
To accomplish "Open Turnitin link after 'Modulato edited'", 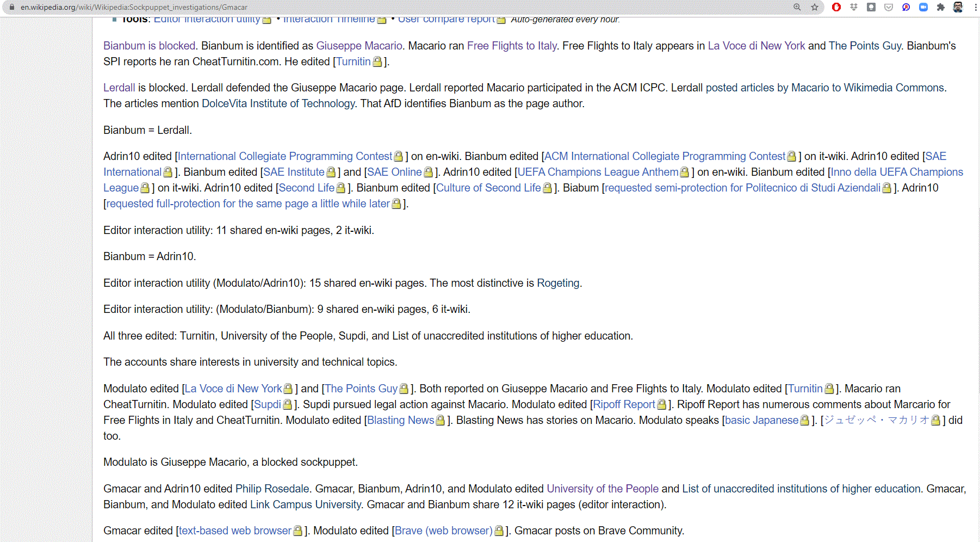I will pos(805,389).
